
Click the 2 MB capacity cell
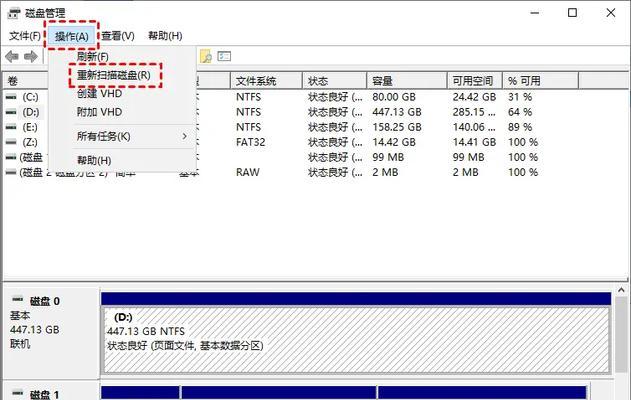coord(385,172)
